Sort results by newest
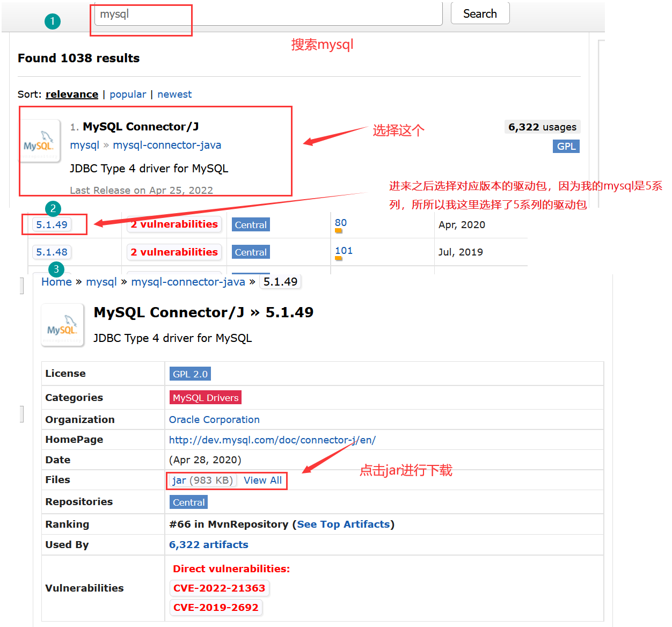The width and height of the screenshot is (672, 627). point(174,94)
